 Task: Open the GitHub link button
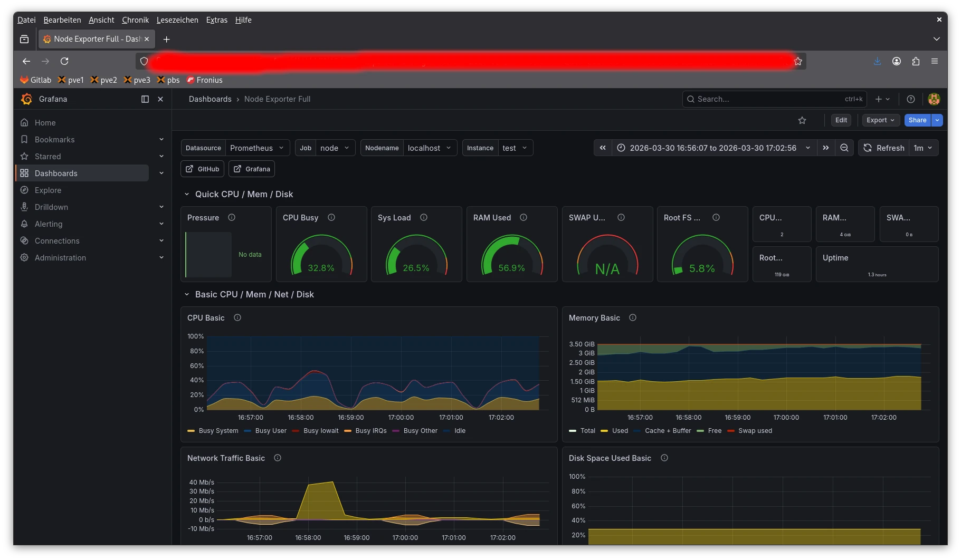(x=203, y=169)
